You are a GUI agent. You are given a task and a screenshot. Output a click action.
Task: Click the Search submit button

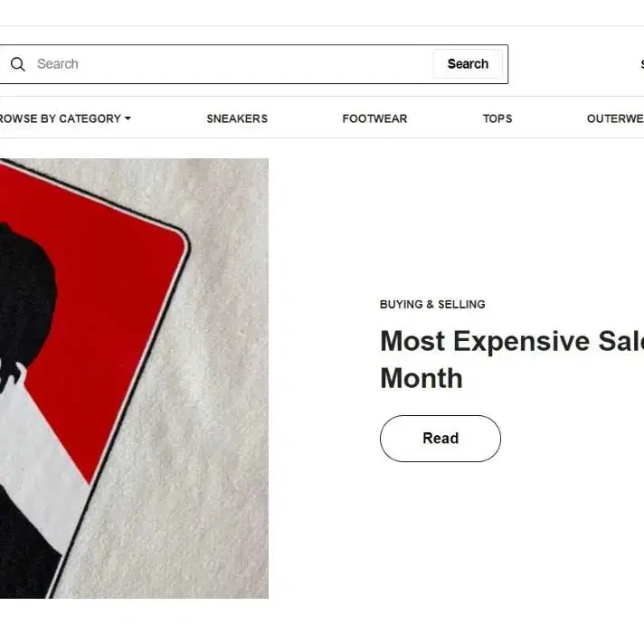[468, 64]
